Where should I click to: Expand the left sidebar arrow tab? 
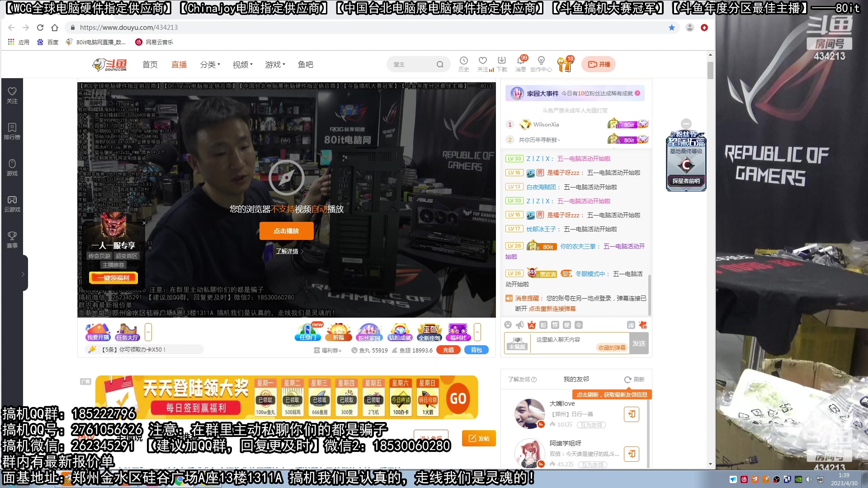coord(23,274)
